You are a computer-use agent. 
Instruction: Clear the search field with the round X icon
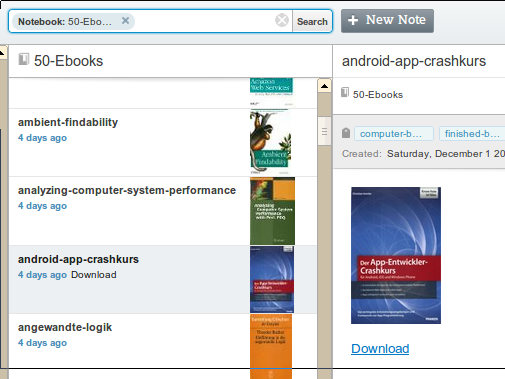click(282, 21)
